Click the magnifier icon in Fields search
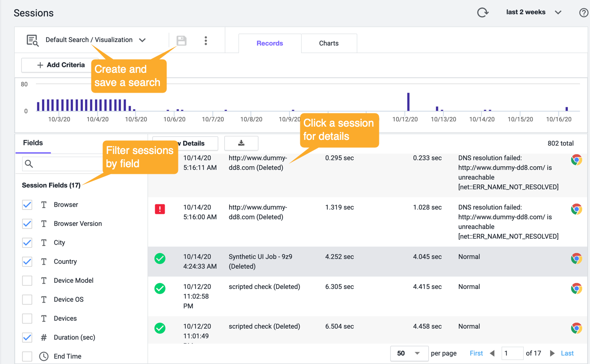Screen dimensions: 590x364 coord(29,164)
